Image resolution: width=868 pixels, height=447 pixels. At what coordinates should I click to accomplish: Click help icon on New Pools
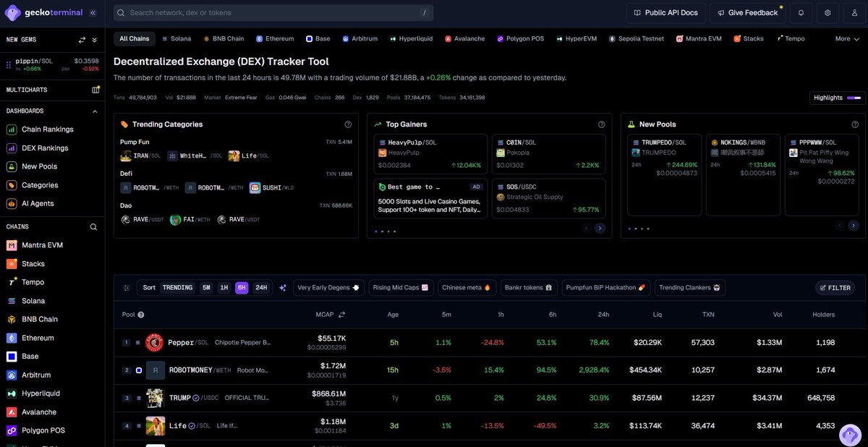pos(855,124)
